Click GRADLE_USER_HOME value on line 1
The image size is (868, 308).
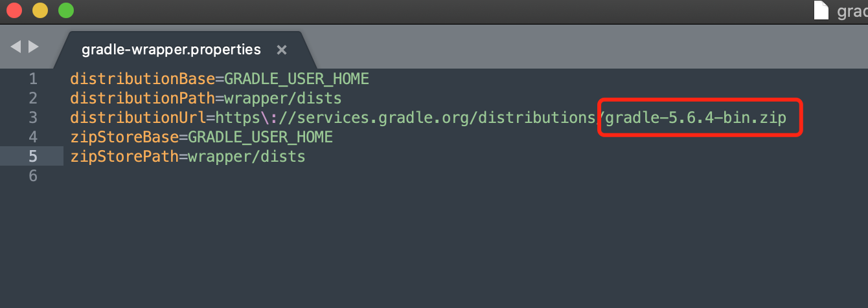[297, 79]
